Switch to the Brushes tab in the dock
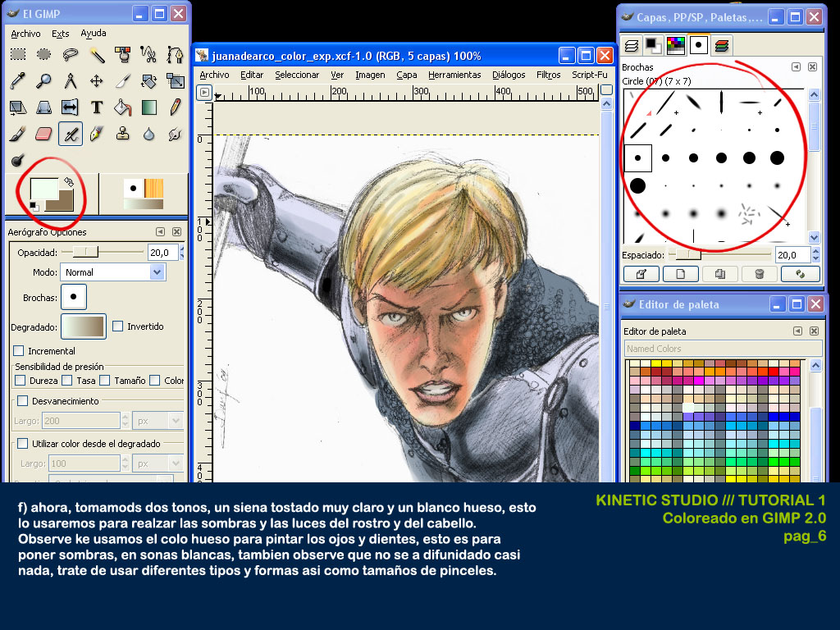This screenshot has width=840, height=630. click(699, 46)
